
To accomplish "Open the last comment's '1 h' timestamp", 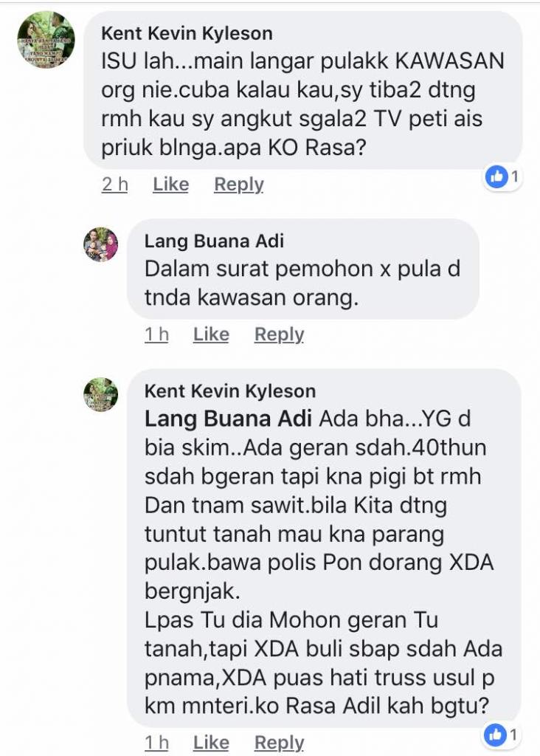I will click(x=156, y=743).
